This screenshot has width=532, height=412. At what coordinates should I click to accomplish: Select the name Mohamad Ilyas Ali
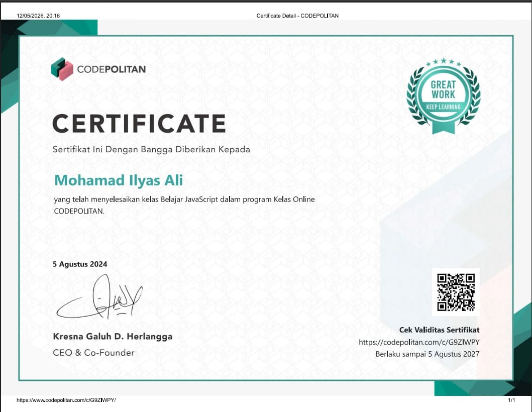coord(119,180)
